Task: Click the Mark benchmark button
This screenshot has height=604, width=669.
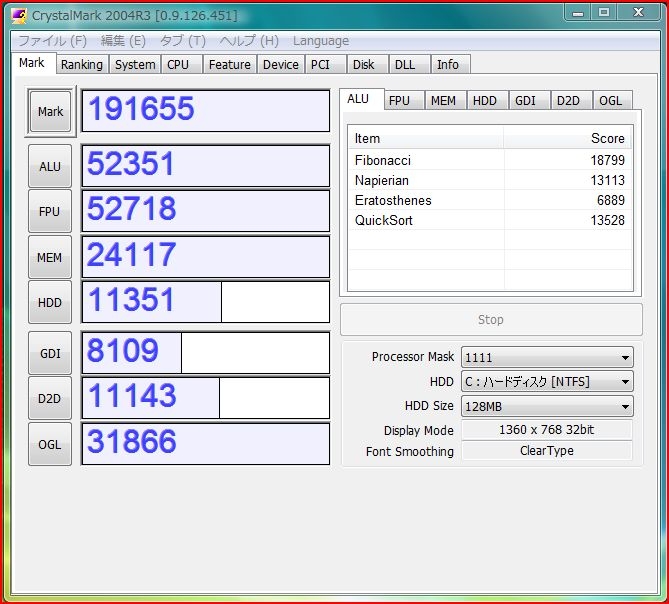Action: pyautogui.click(x=50, y=111)
